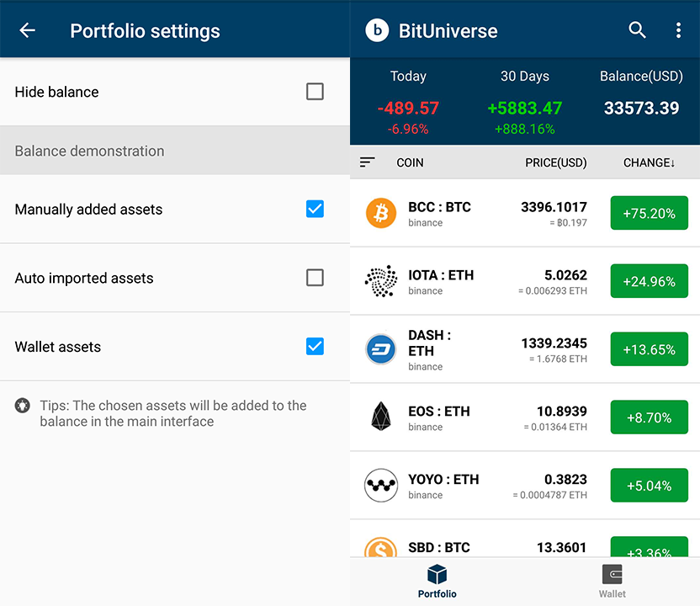Go back from Portfolio settings

click(27, 30)
